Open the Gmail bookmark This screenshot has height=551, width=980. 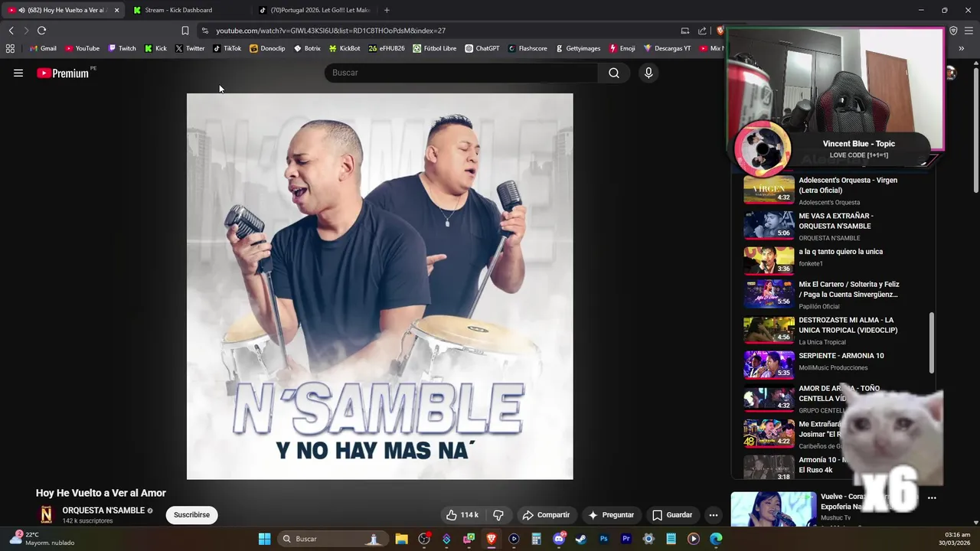coord(43,48)
